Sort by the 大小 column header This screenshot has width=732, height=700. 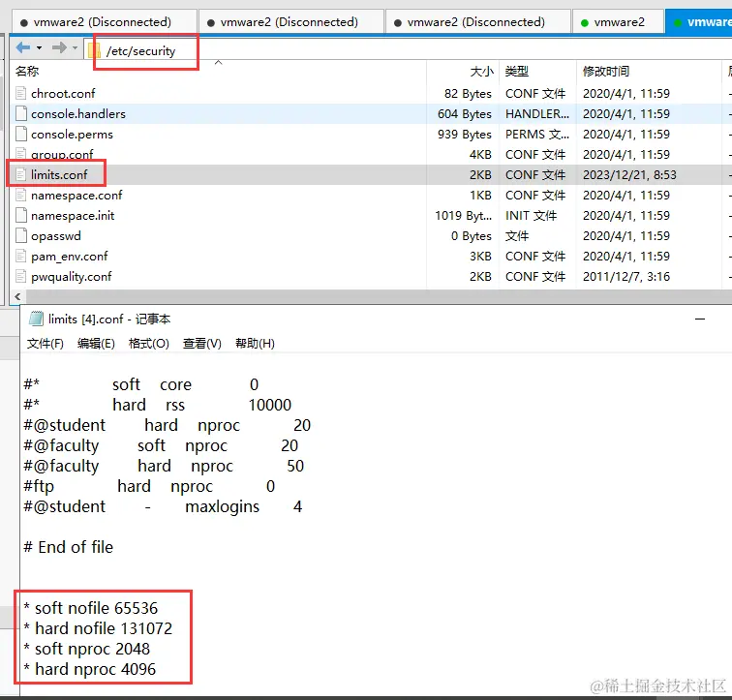pos(481,72)
